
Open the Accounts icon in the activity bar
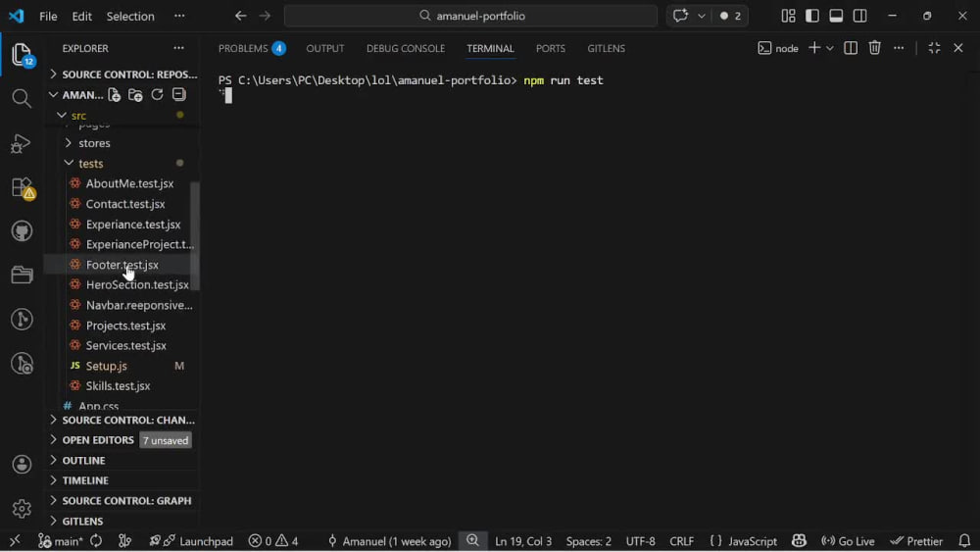tap(22, 465)
